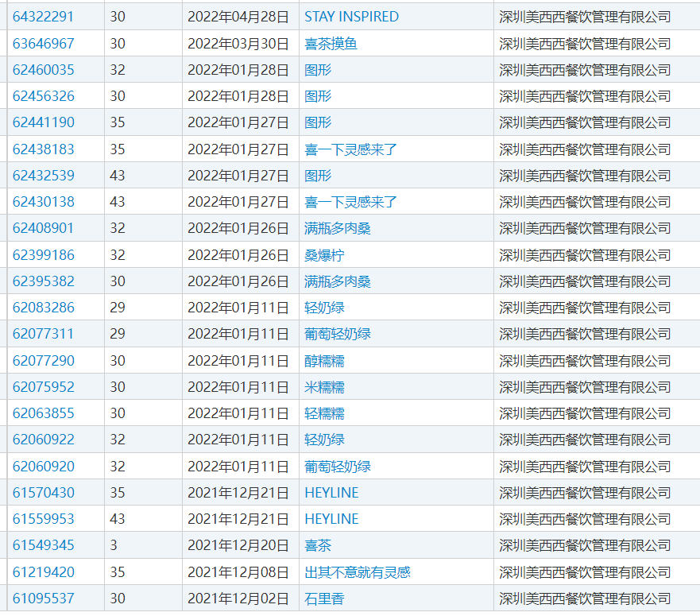Open registration number 62438183

[x=44, y=149]
